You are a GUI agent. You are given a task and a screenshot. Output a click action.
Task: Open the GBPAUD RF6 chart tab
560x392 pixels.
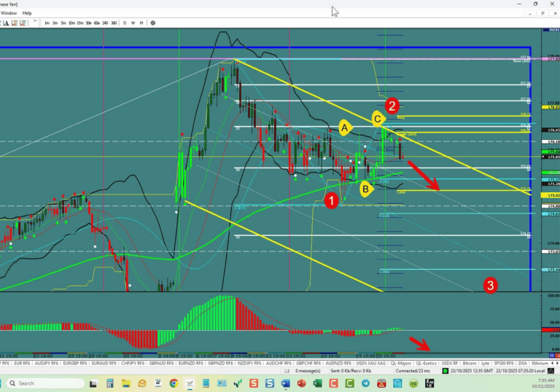click(x=161, y=363)
